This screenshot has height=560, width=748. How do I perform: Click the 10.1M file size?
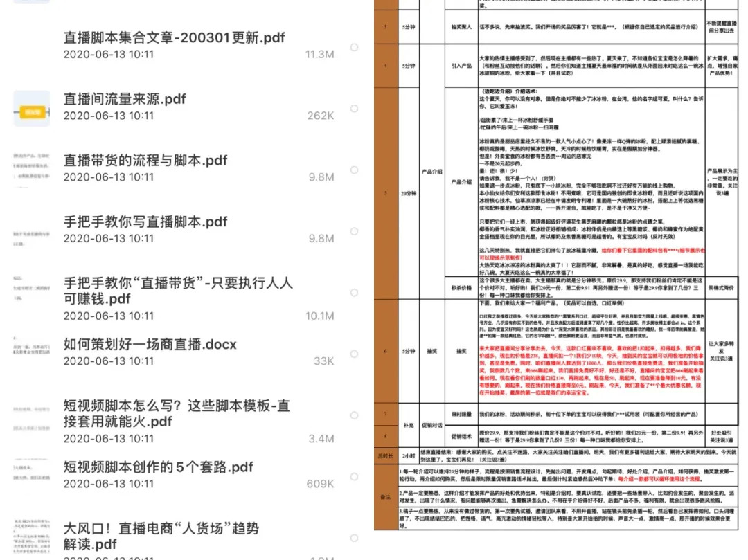click(x=319, y=316)
